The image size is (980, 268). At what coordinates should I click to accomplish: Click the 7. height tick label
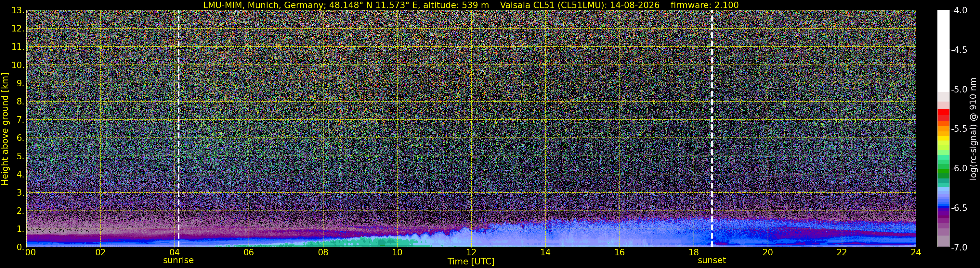(20, 120)
